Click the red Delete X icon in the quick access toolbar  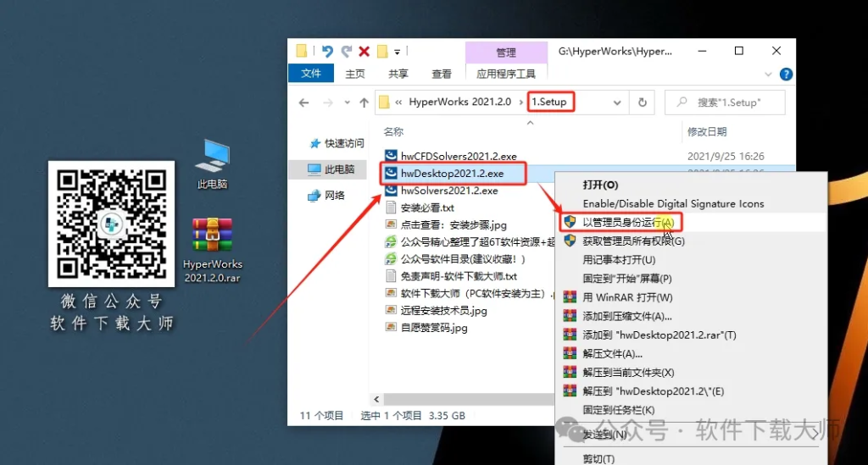click(x=364, y=52)
